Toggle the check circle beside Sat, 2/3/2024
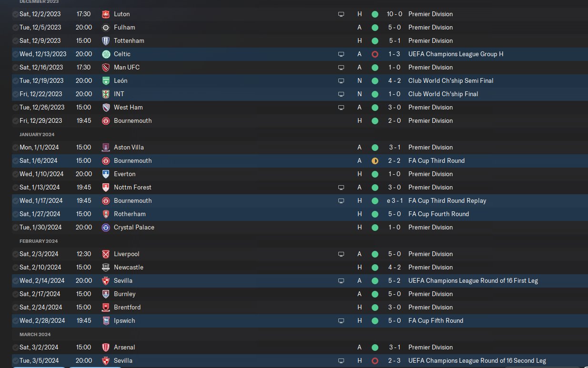 (16, 254)
